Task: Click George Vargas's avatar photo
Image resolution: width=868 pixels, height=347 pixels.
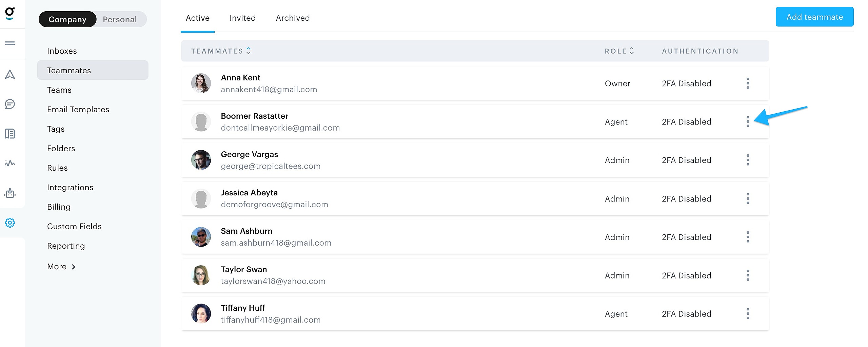Action: click(x=201, y=160)
